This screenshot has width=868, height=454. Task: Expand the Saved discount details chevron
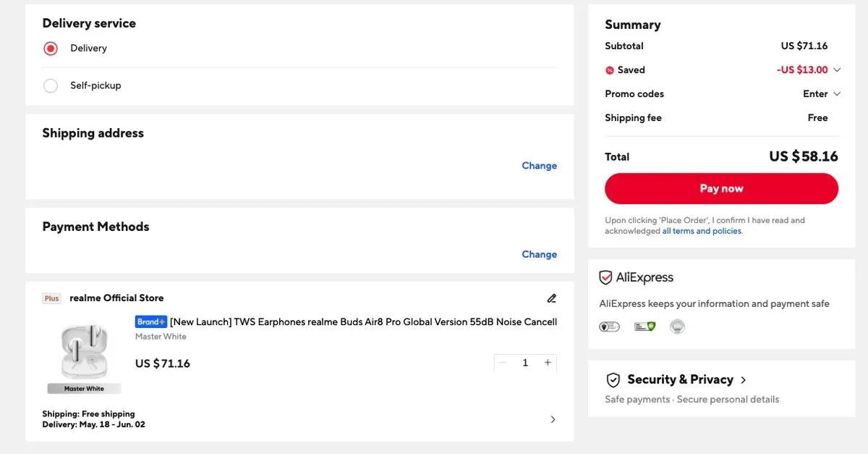click(x=837, y=70)
